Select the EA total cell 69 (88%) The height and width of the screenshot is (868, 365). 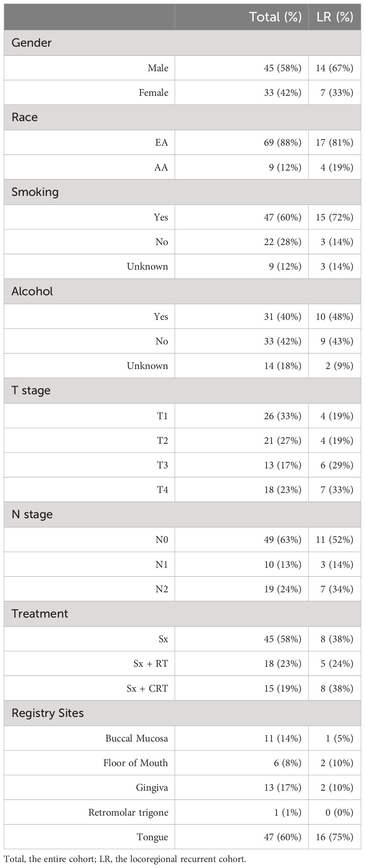(x=282, y=142)
